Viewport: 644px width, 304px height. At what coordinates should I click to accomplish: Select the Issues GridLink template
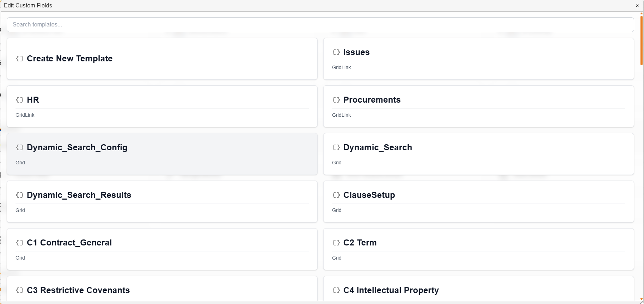(x=478, y=59)
